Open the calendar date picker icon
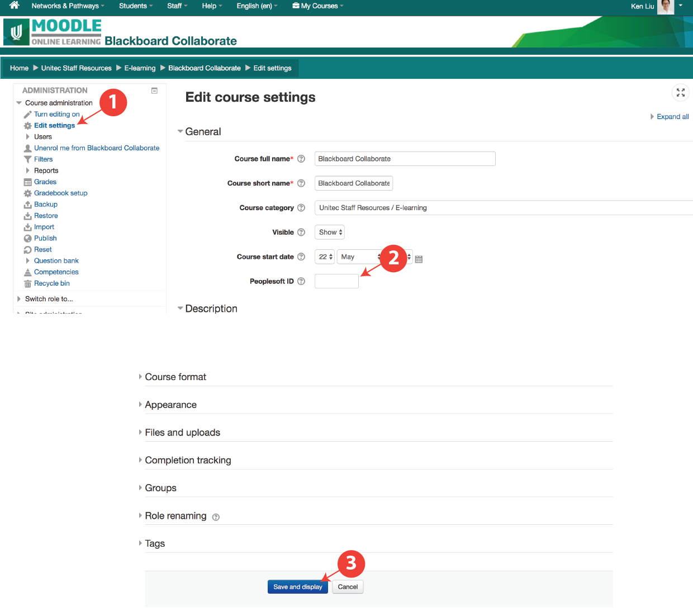The height and width of the screenshot is (616, 693). pos(419,259)
